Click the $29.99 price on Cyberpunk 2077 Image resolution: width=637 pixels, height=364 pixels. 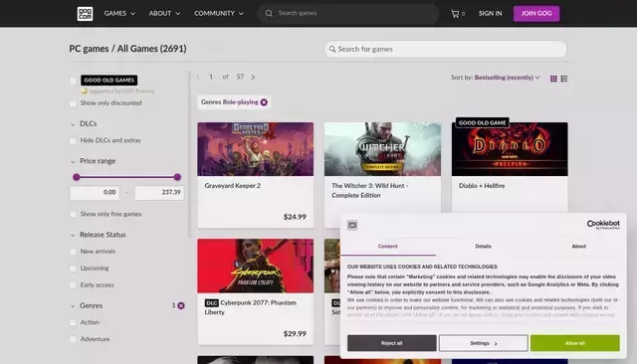coord(295,334)
